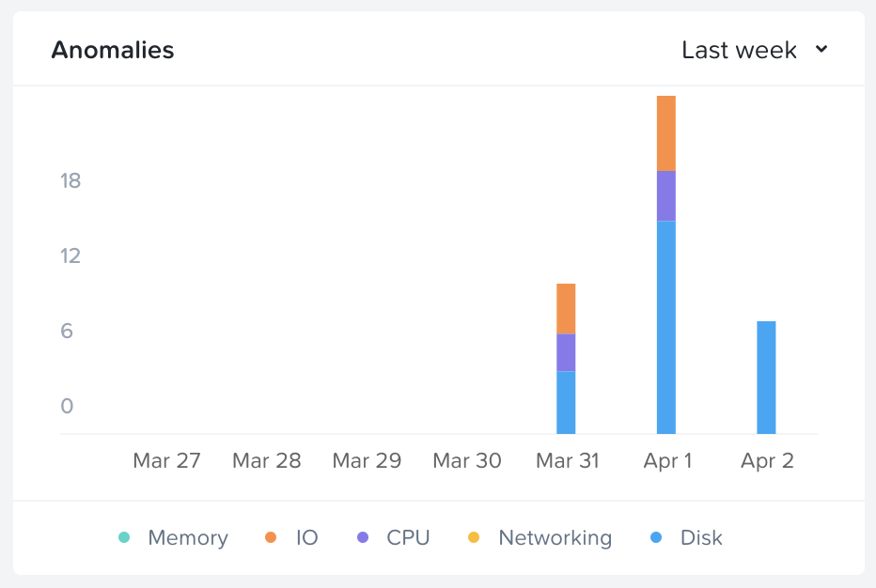Viewport: 876px width, 588px height.
Task: Click the Apr 2 Disk bar
Action: pyautogui.click(x=766, y=377)
